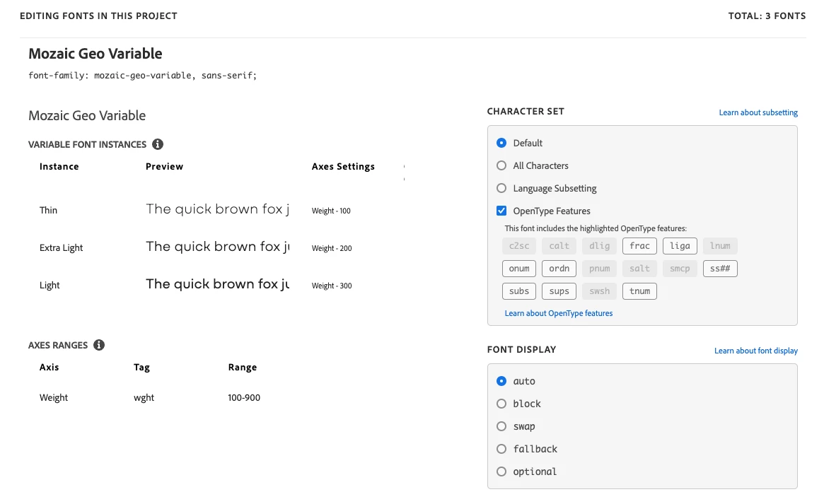Uncheck the OpenType Features checkbox

pyautogui.click(x=501, y=211)
